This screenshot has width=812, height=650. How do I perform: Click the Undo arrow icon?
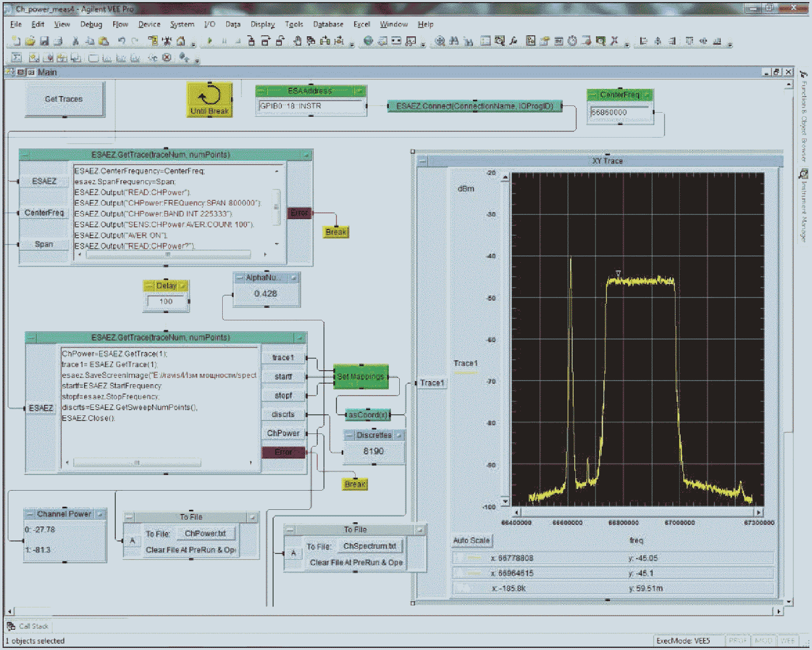click(x=121, y=41)
